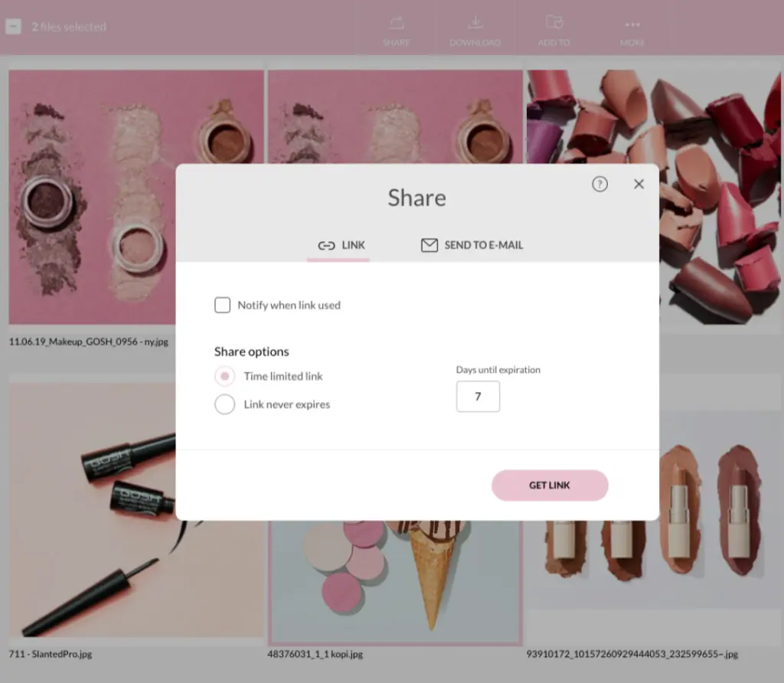Click file name 711 - SlantedPro.jpg
This screenshot has width=784, height=683.
tap(51, 654)
